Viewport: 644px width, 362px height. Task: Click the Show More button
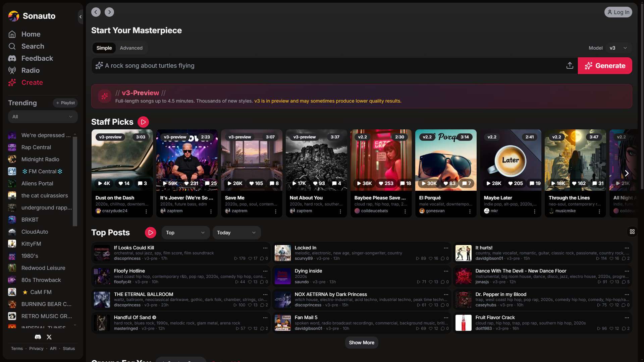click(x=362, y=343)
